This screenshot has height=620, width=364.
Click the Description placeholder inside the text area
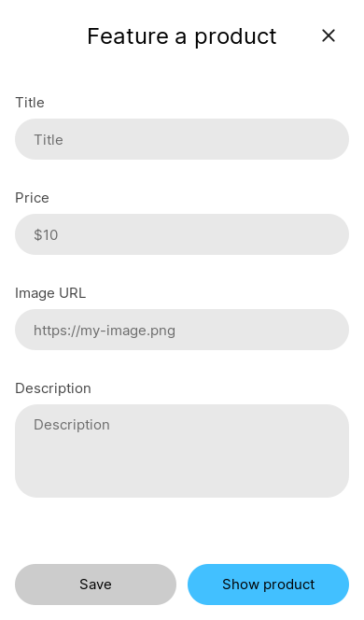[72, 425]
